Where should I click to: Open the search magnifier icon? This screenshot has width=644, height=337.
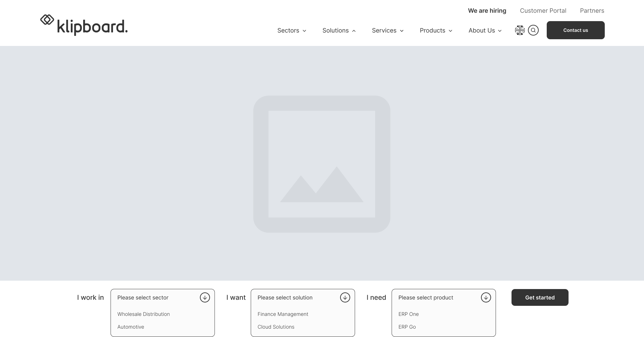[x=533, y=30]
